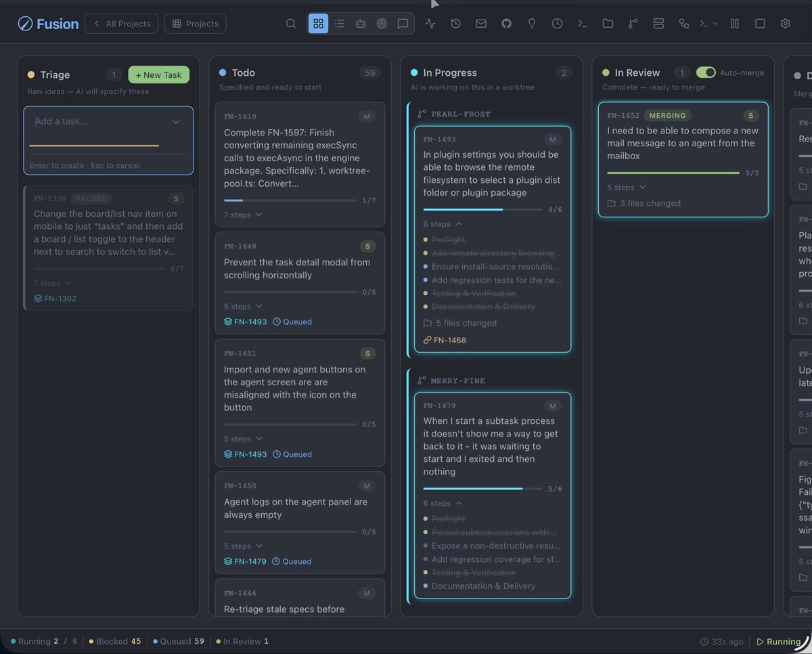
Task: Click the Queued 59 status indicator
Action: click(x=179, y=641)
